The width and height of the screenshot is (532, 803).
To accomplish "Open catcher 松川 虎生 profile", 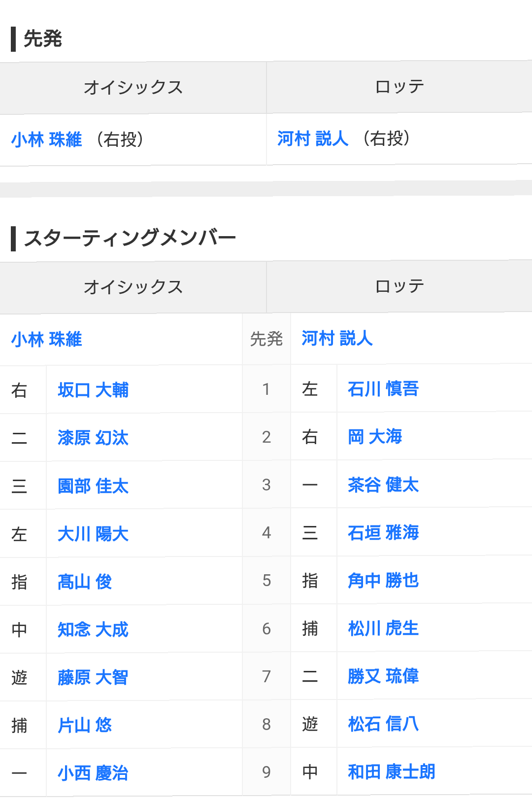I will [x=383, y=628].
